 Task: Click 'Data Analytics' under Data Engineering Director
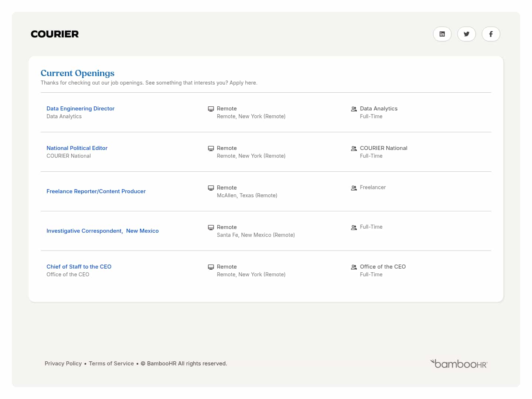(64, 116)
